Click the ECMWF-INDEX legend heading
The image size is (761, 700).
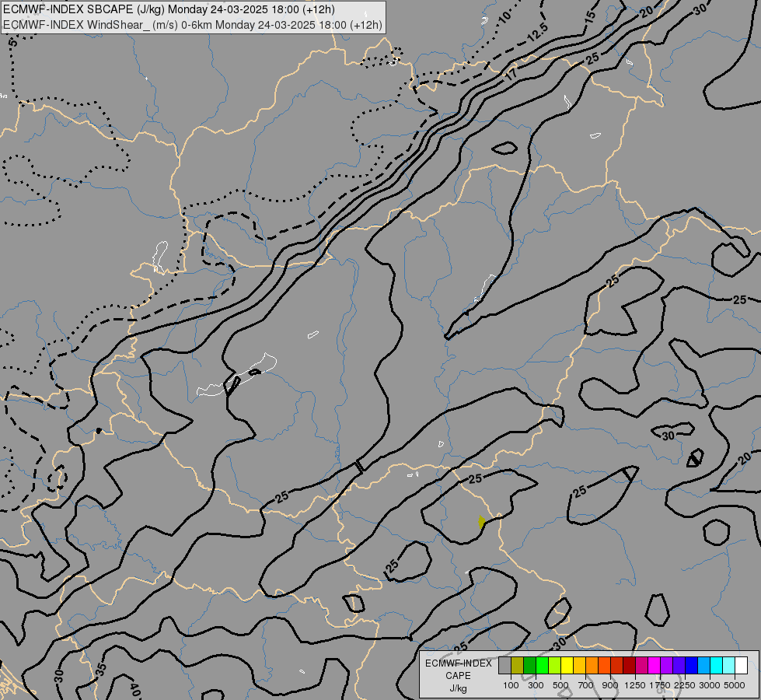(459, 663)
